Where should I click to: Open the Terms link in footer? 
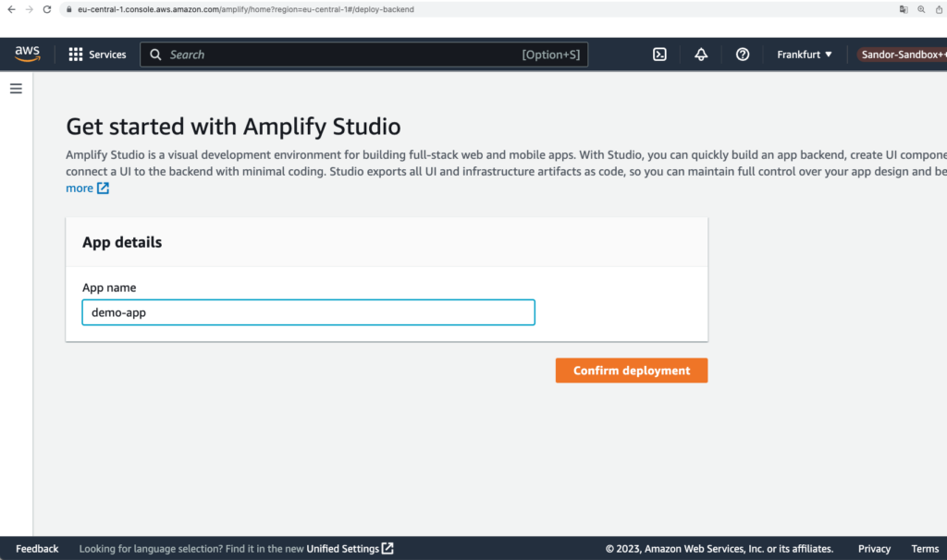click(x=925, y=549)
